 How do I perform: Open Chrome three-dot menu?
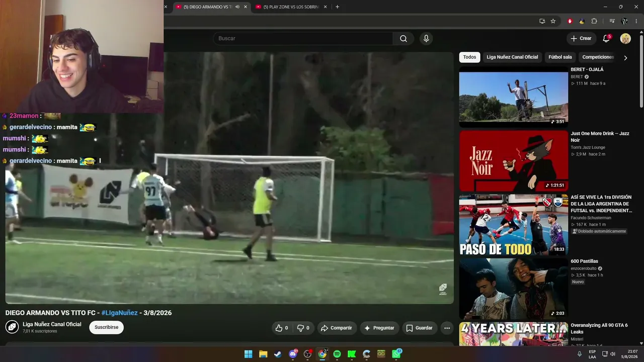point(636,21)
